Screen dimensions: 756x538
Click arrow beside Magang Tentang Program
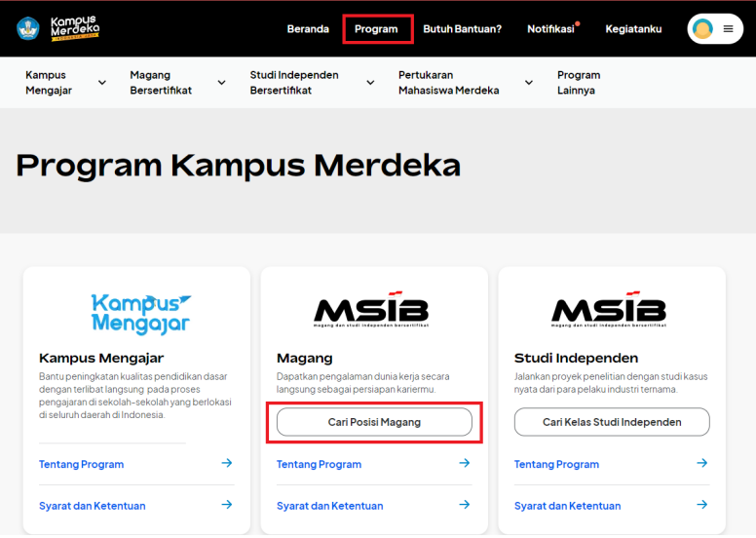coord(465,463)
